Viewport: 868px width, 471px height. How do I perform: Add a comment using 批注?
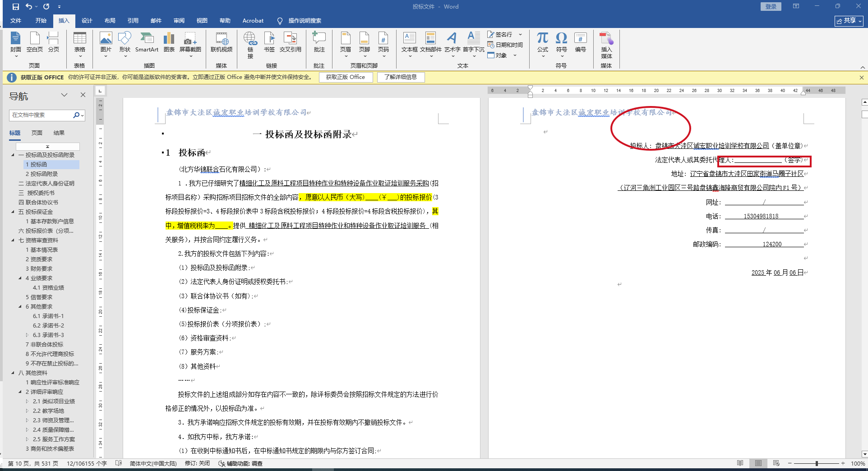pyautogui.click(x=319, y=42)
